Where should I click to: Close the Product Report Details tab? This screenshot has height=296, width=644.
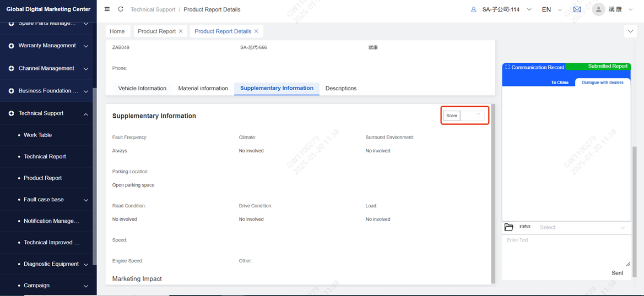(256, 31)
